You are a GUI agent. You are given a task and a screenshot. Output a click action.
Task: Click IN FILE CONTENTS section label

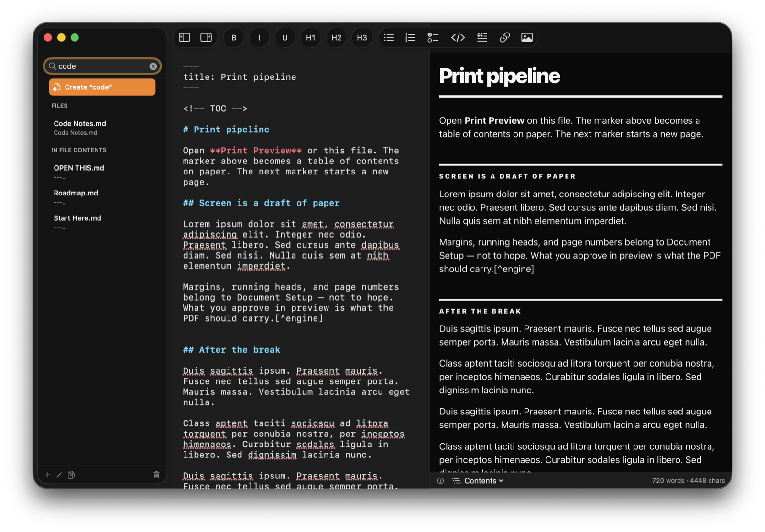79,150
